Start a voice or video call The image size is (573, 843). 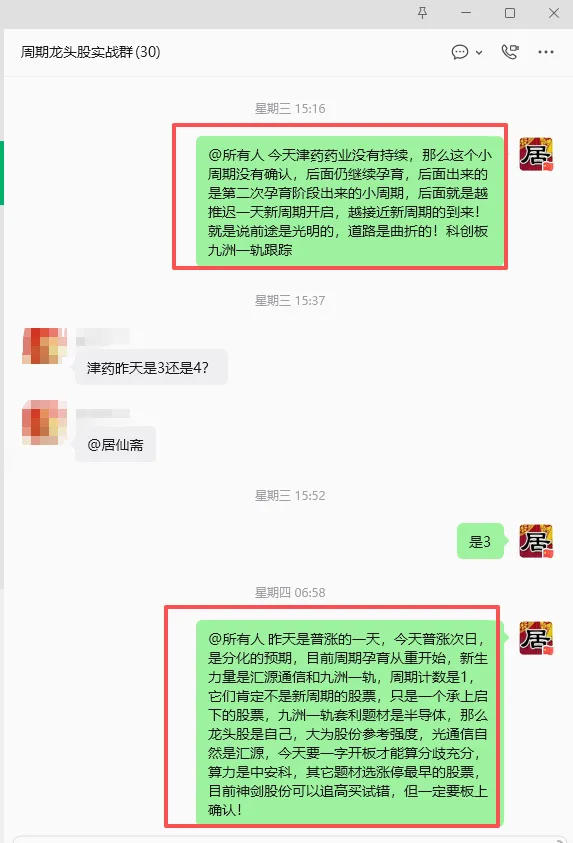pos(510,52)
